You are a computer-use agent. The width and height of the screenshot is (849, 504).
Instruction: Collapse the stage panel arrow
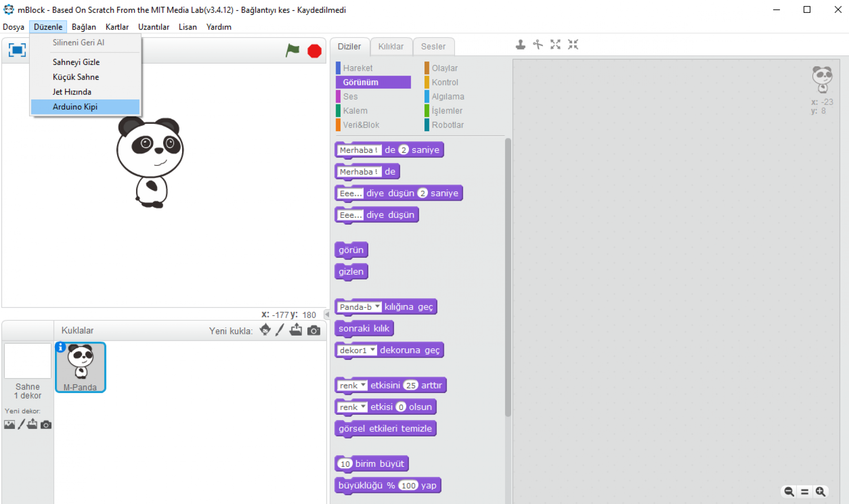pyautogui.click(x=327, y=314)
